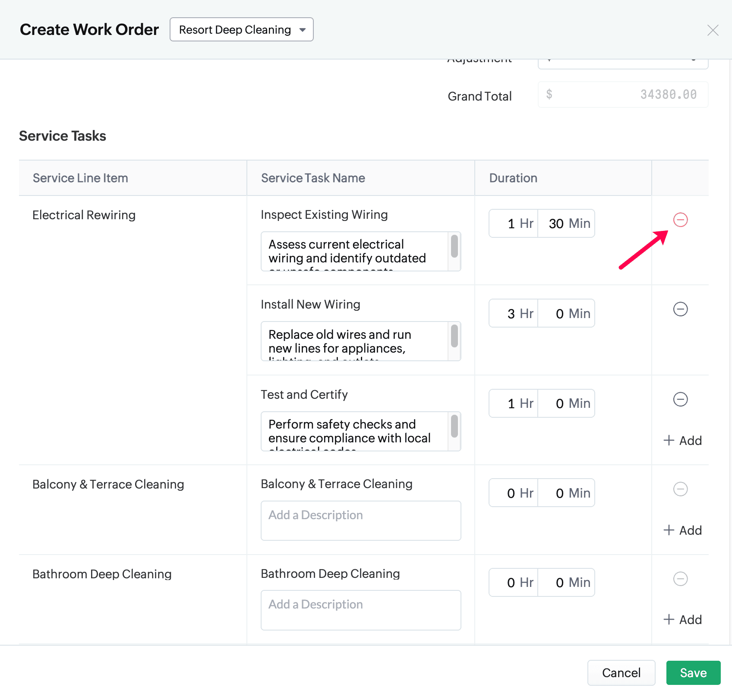This screenshot has height=700, width=732.
Task: Save the work order
Action: click(x=693, y=673)
